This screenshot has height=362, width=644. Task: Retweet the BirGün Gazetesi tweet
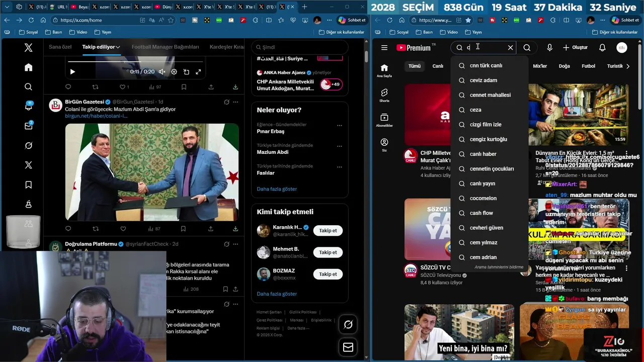point(96,229)
